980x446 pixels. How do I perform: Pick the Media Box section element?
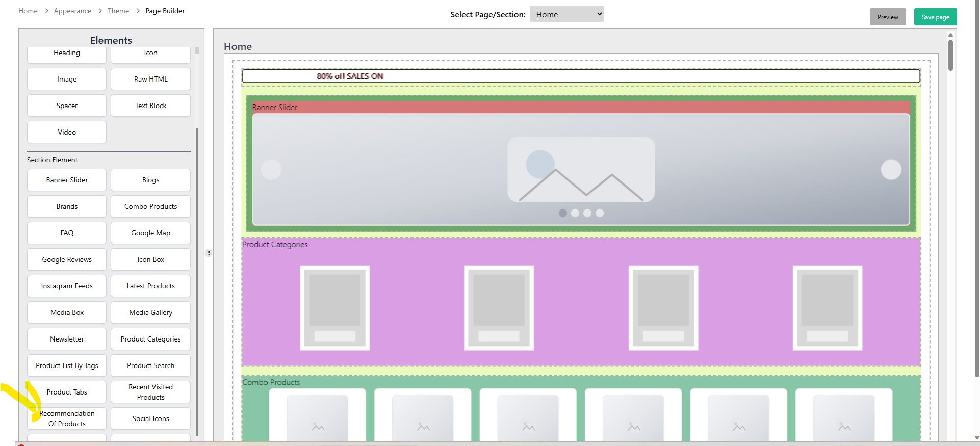point(67,312)
